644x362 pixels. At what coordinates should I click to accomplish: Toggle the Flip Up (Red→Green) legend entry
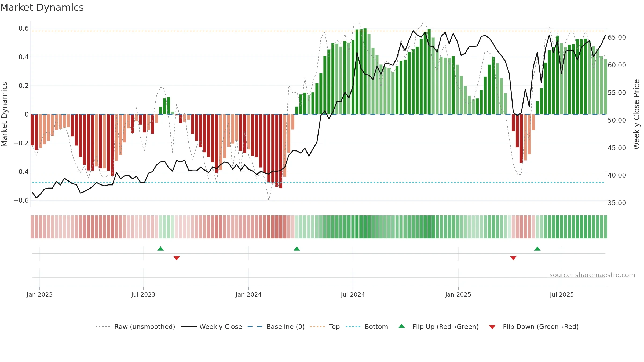[x=438, y=327]
